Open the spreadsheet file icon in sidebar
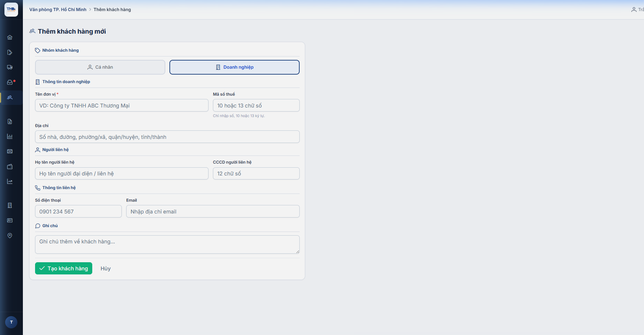The width and height of the screenshot is (644, 335). 10,122
